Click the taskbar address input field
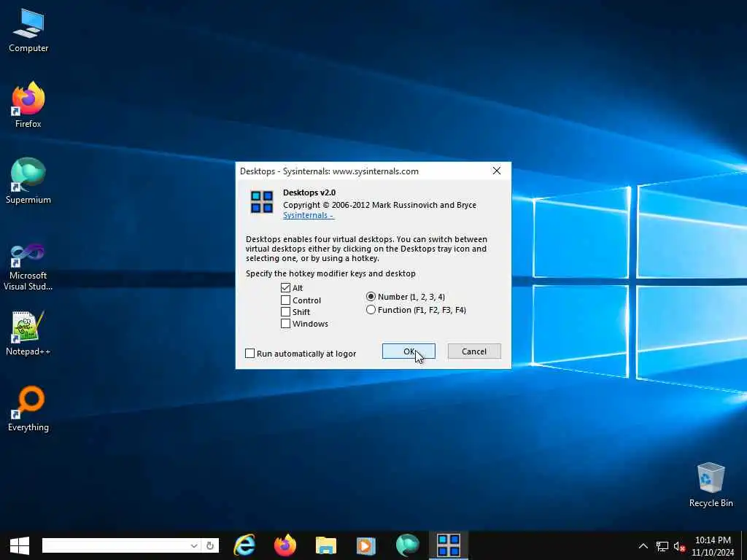This screenshot has width=747, height=560. point(116,545)
